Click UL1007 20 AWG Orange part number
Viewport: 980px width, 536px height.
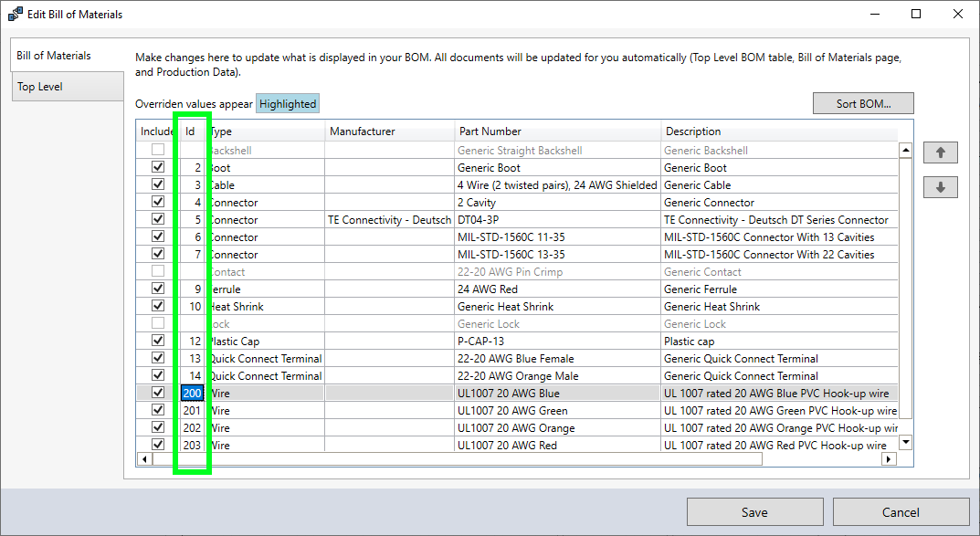pyautogui.click(x=557, y=428)
